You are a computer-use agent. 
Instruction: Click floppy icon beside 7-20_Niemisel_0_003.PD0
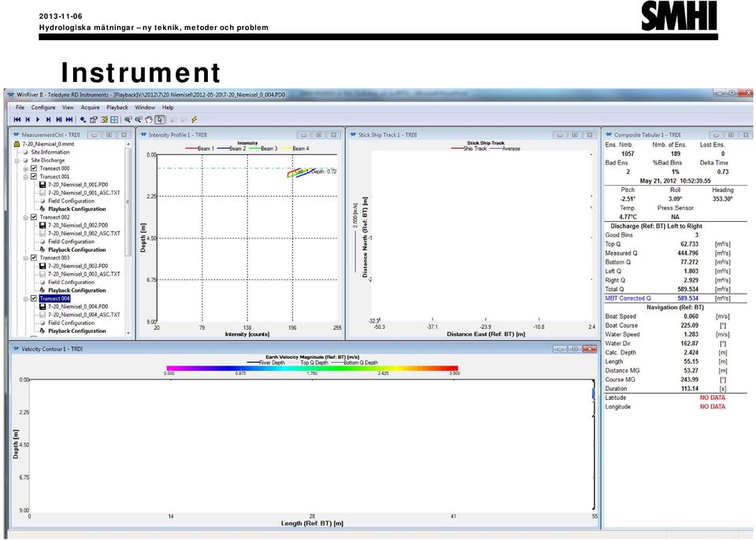(43, 265)
